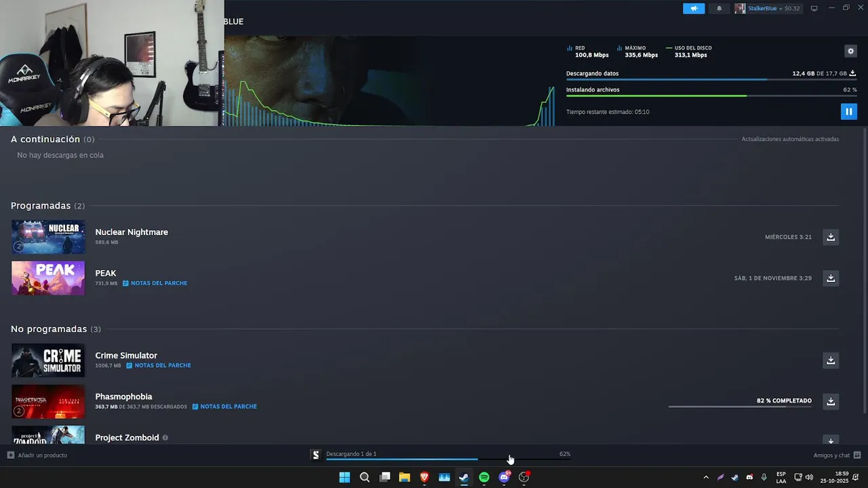Open PEAK patch notes
Viewport: 868px width, 488px height.
[x=155, y=283]
